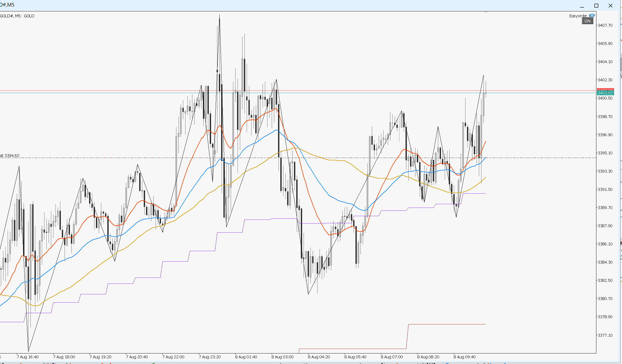
Task: Click the '8 Aug 07:00' time axis label
Action: [x=392, y=357]
